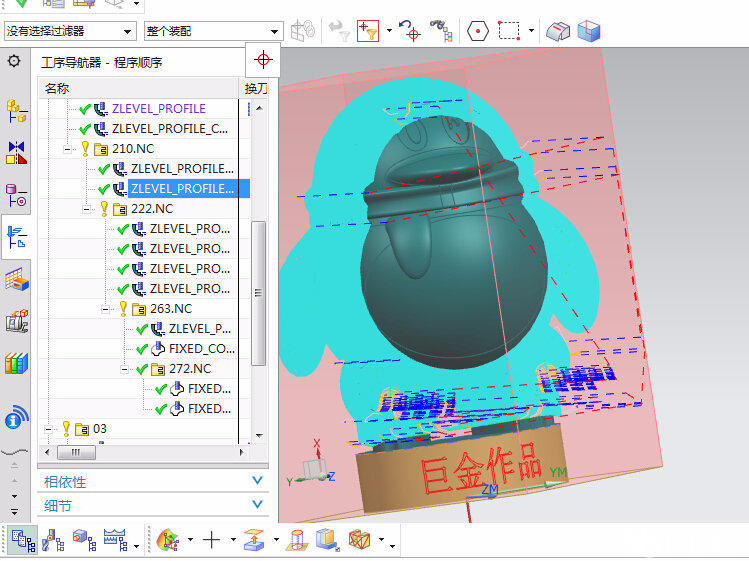Open the dropdown next to the extrude icon
Screen dimensions: 749x561
pos(276,539)
